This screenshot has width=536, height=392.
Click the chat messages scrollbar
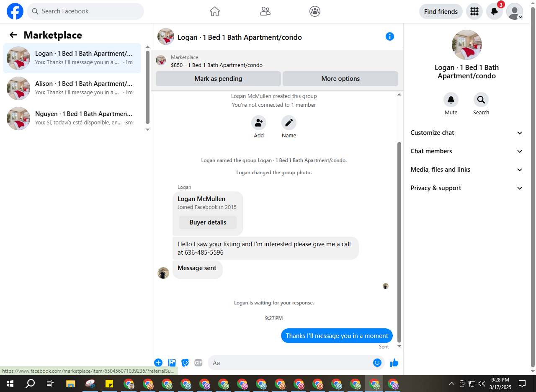[x=399, y=242]
